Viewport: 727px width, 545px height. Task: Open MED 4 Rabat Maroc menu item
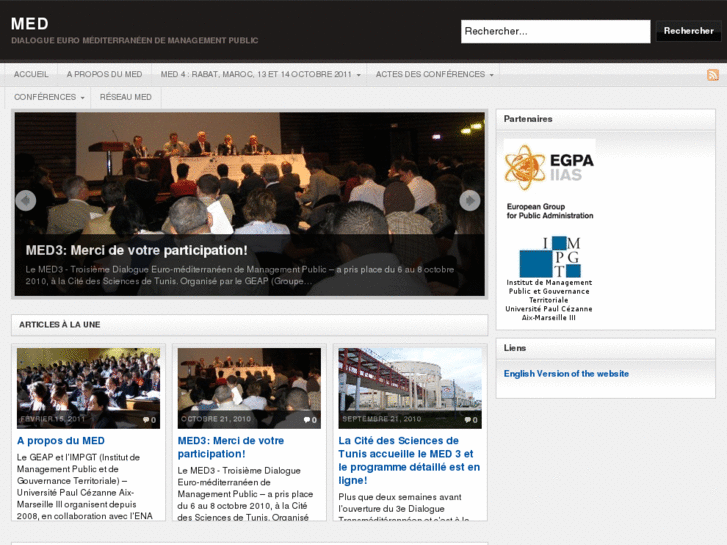[x=256, y=74]
